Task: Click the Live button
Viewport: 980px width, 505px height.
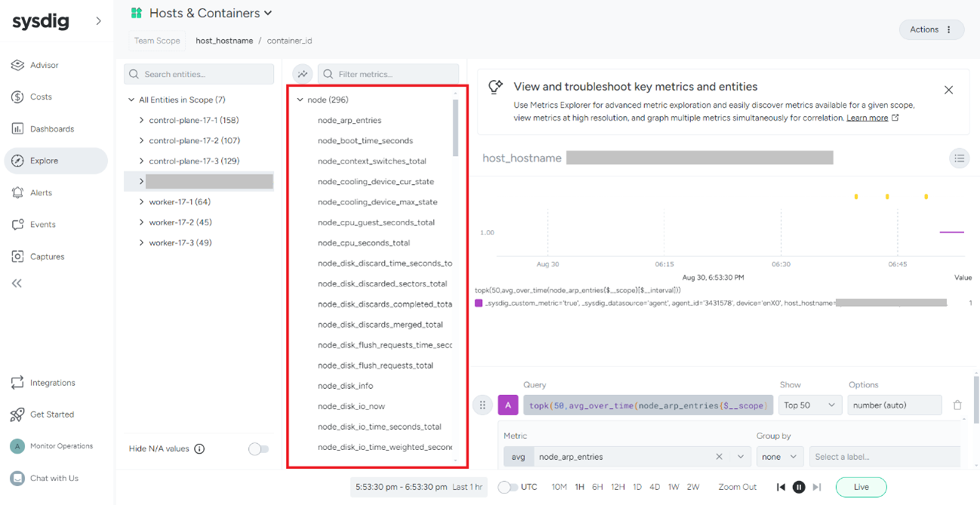Action: [x=861, y=488]
